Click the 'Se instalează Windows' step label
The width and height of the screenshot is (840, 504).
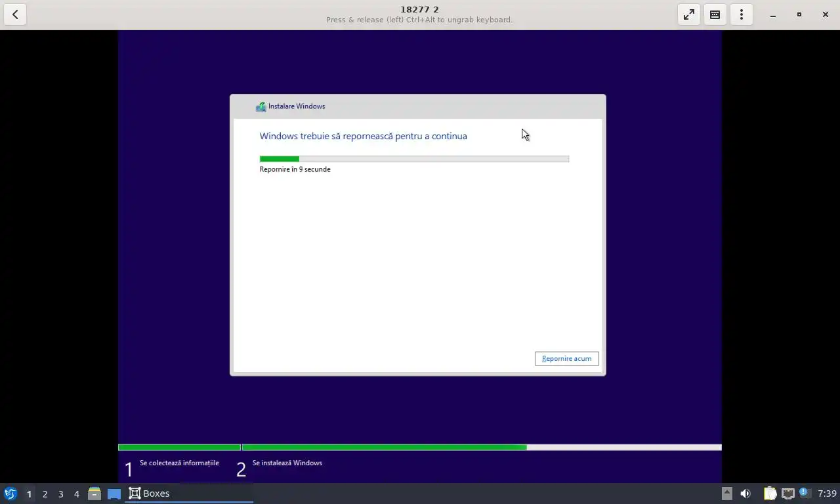click(x=287, y=463)
